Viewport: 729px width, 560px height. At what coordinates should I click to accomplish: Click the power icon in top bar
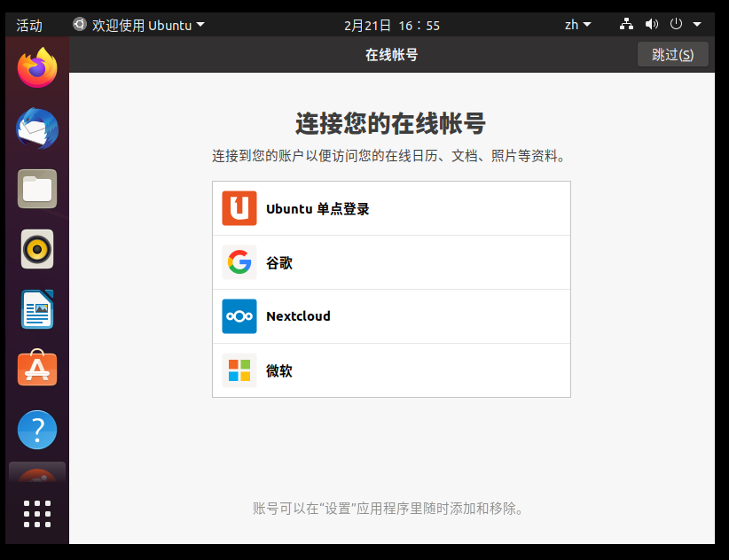point(676,24)
